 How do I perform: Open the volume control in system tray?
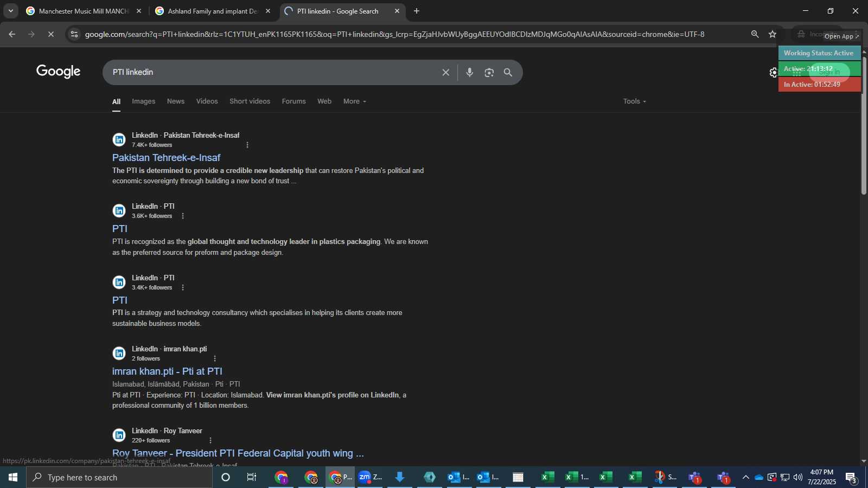[x=797, y=478]
